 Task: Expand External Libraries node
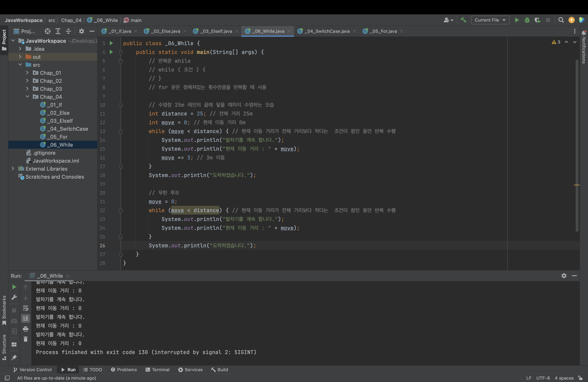click(13, 169)
